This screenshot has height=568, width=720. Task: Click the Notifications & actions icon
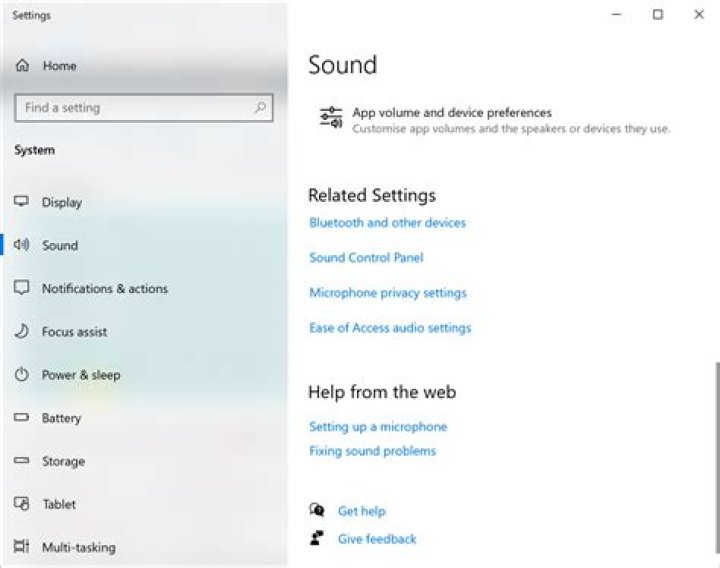[22, 288]
